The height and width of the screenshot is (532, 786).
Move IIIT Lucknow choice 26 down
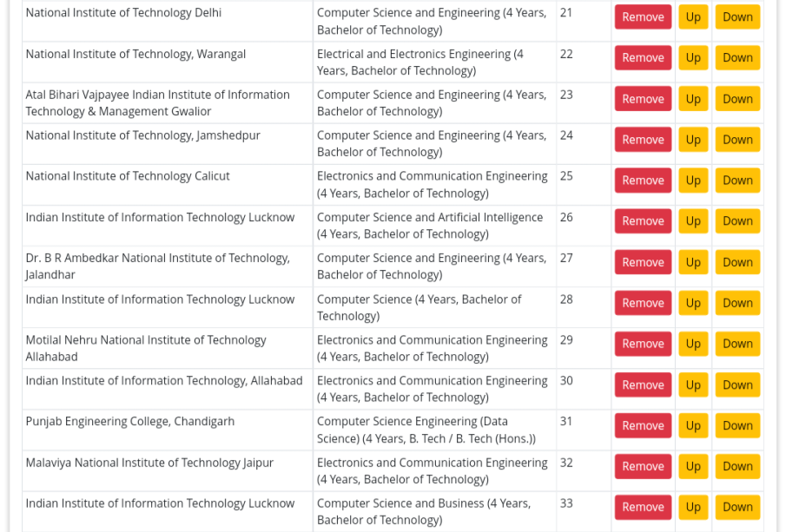(x=737, y=221)
